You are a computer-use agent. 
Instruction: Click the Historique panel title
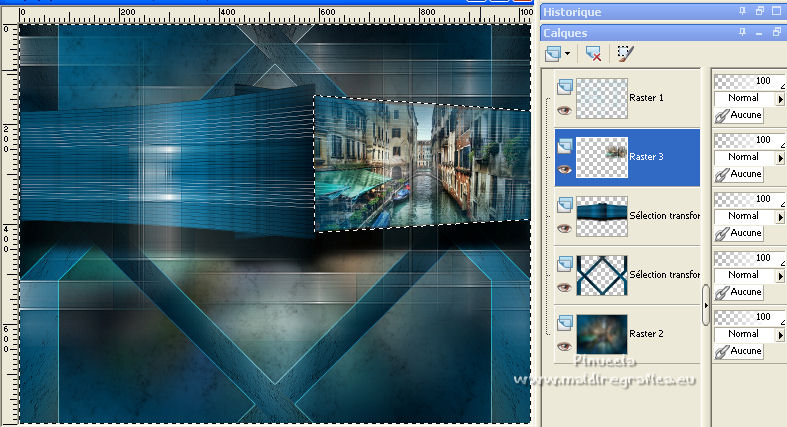(572, 12)
